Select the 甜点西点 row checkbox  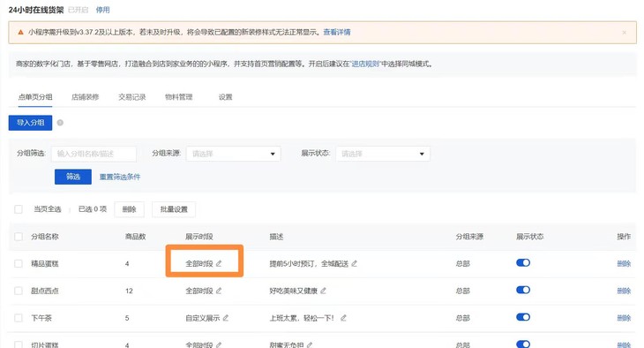coord(19,291)
